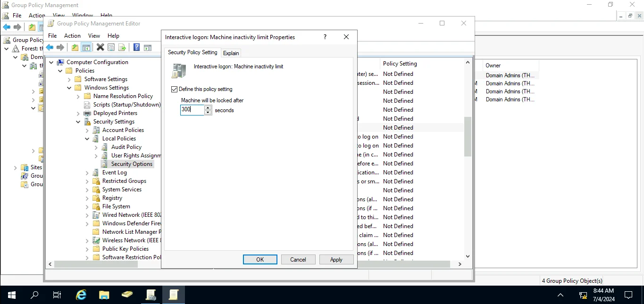Increase seconds with spinner up arrow
Screen dimensions: 644x304
pos(208,107)
